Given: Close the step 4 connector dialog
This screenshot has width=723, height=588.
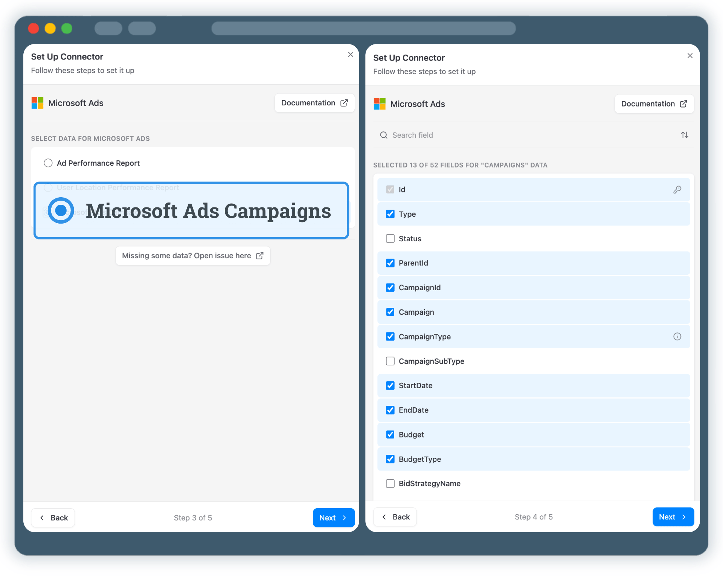Looking at the screenshot, I should [690, 55].
